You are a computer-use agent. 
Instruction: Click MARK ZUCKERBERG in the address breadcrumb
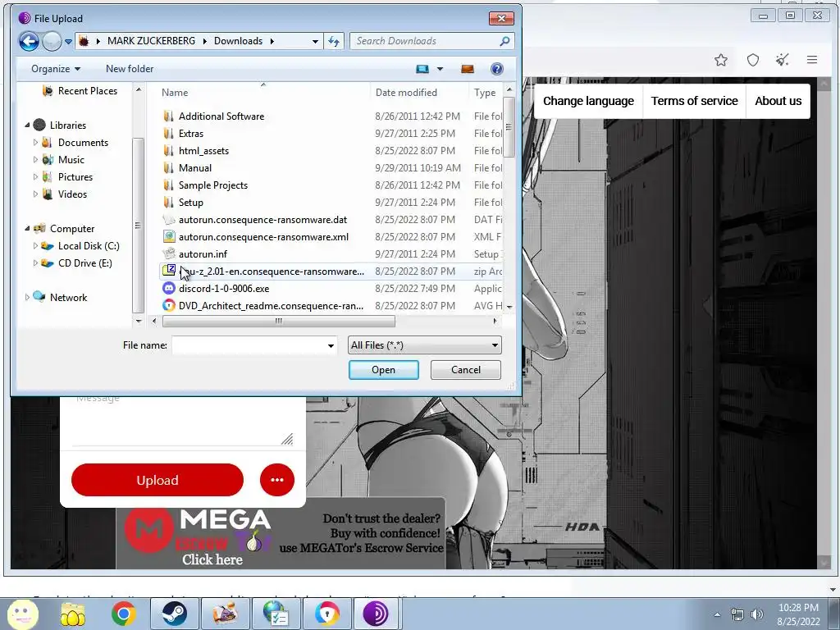click(151, 41)
